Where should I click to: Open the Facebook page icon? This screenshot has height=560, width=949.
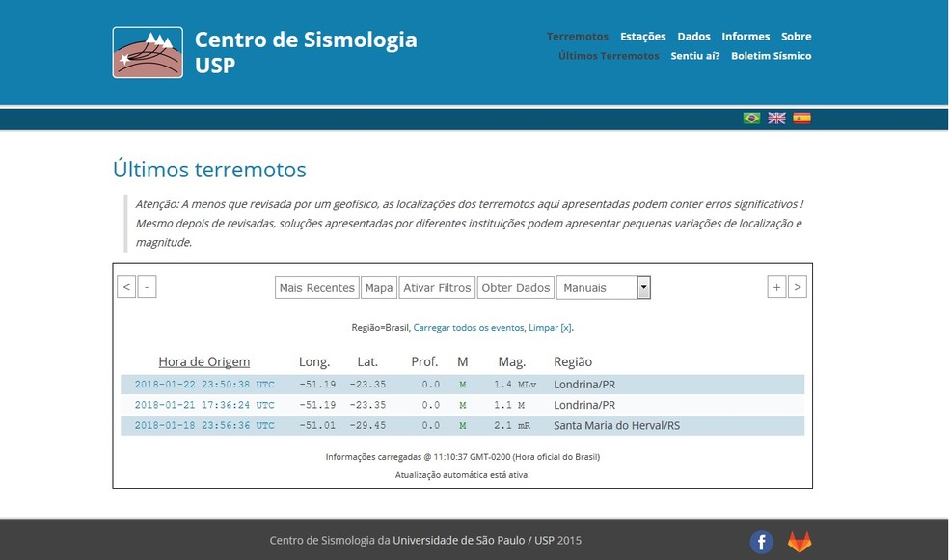761,541
